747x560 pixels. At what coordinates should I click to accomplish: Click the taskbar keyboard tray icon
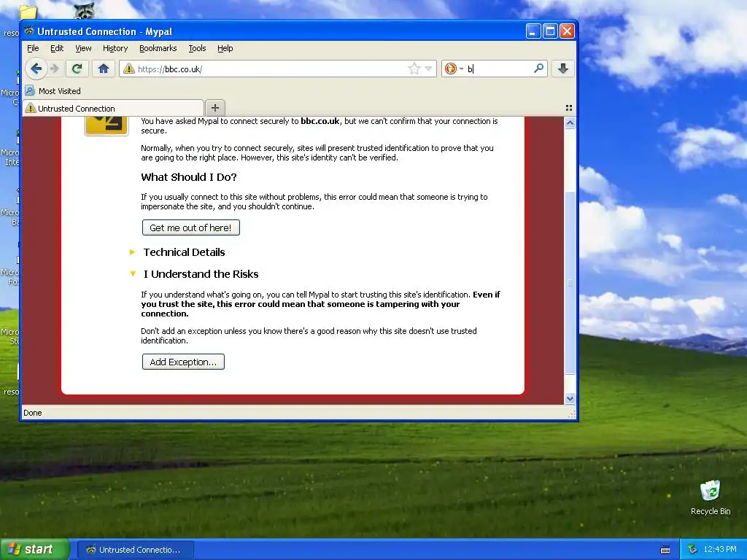click(665, 550)
